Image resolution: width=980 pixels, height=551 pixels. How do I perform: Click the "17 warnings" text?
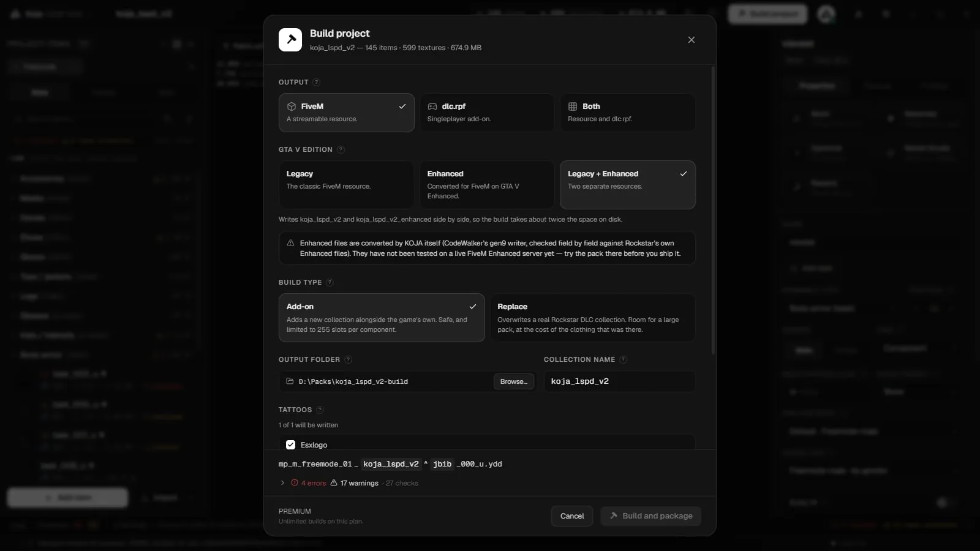coord(360,483)
